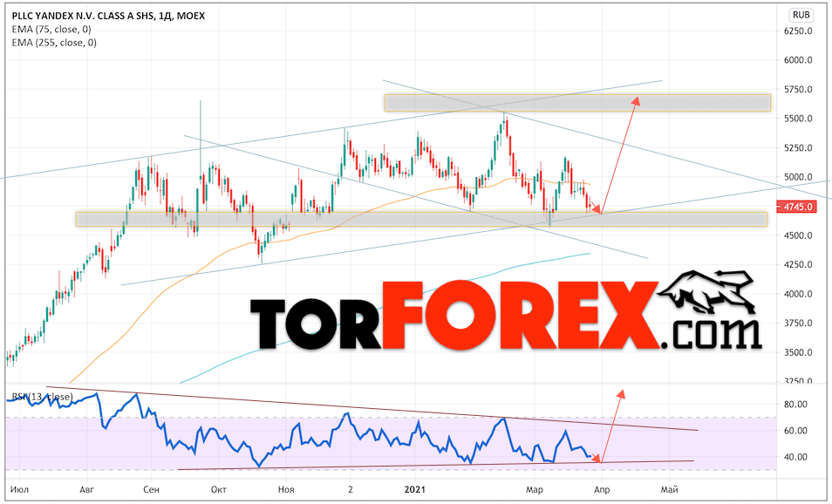Screen dimensions: 832x504
Task: Click the 5000.0 price axis label
Action: click(x=798, y=177)
